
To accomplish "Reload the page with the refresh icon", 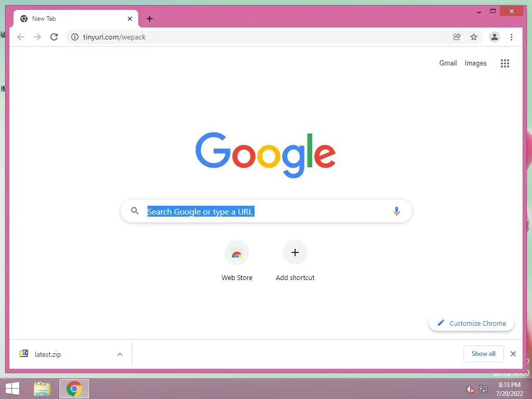I will pyautogui.click(x=54, y=37).
